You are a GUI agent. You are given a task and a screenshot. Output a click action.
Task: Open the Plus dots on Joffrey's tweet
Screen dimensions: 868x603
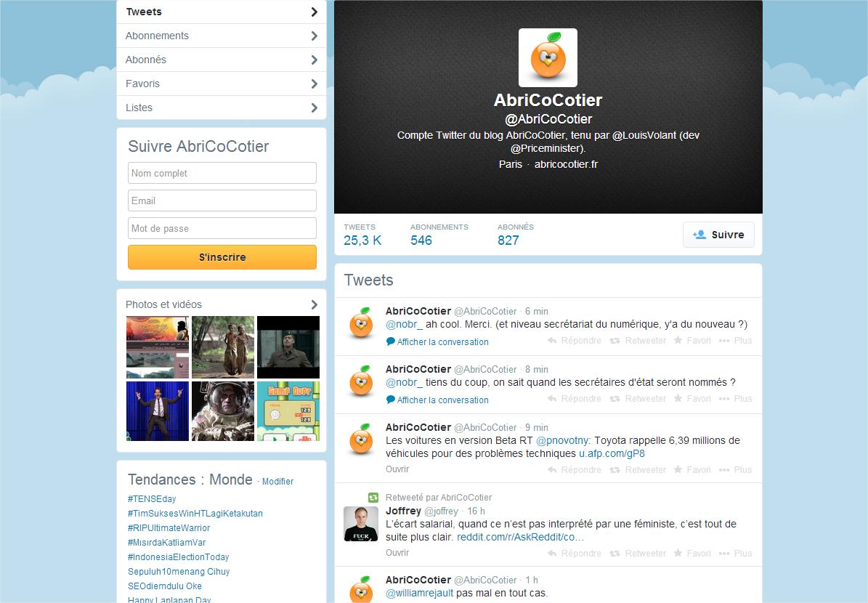tap(724, 554)
